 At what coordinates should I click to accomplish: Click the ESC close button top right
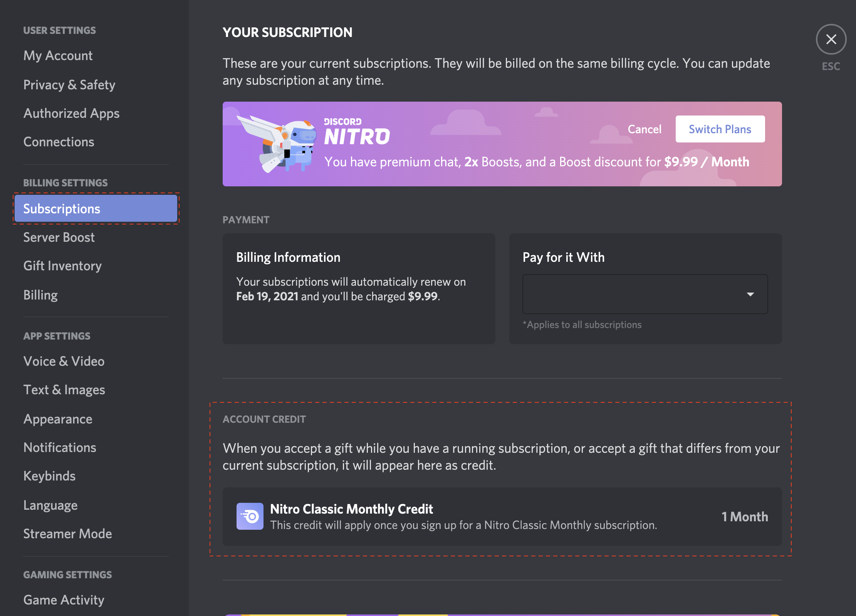coord(831,38)
